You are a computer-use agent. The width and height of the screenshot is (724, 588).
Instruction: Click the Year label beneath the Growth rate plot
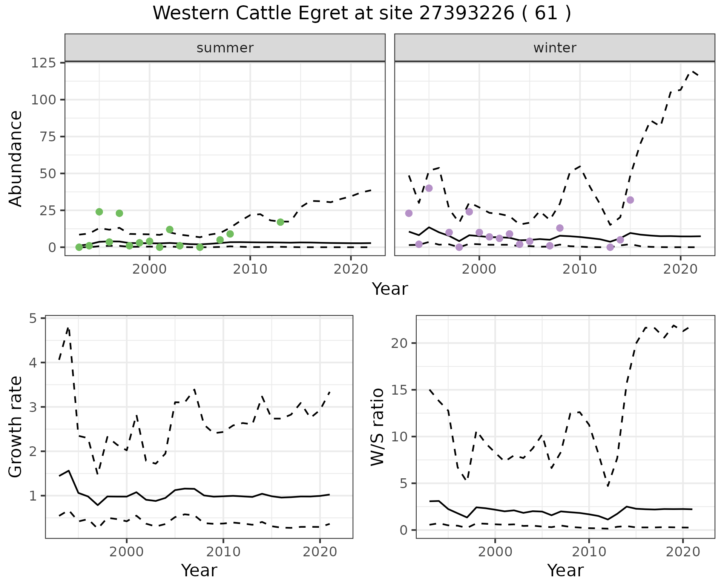coord(199,570)
